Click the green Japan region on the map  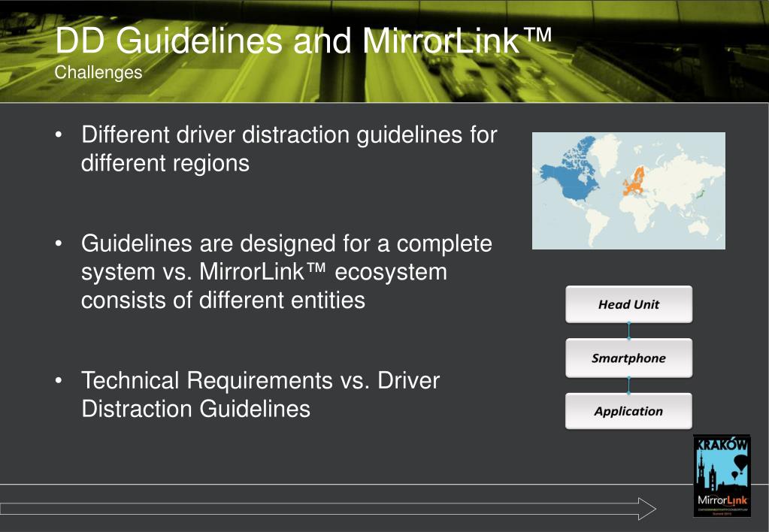tap(699, 194)
